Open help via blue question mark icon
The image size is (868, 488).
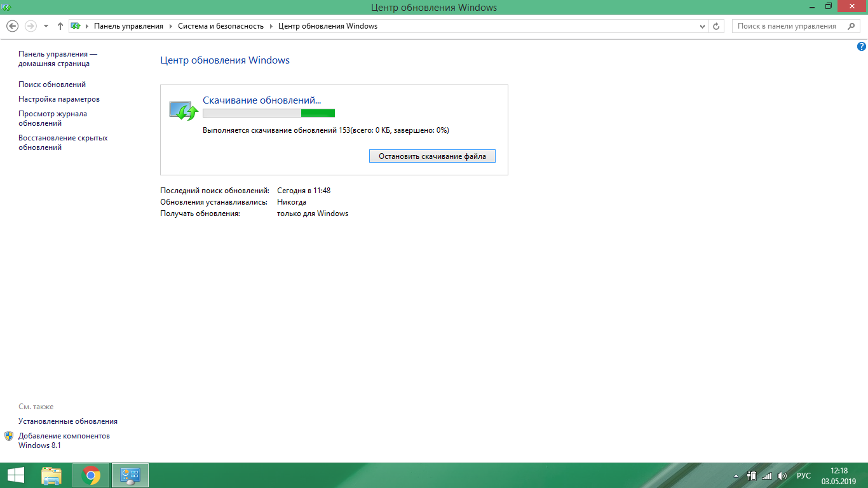862,46
